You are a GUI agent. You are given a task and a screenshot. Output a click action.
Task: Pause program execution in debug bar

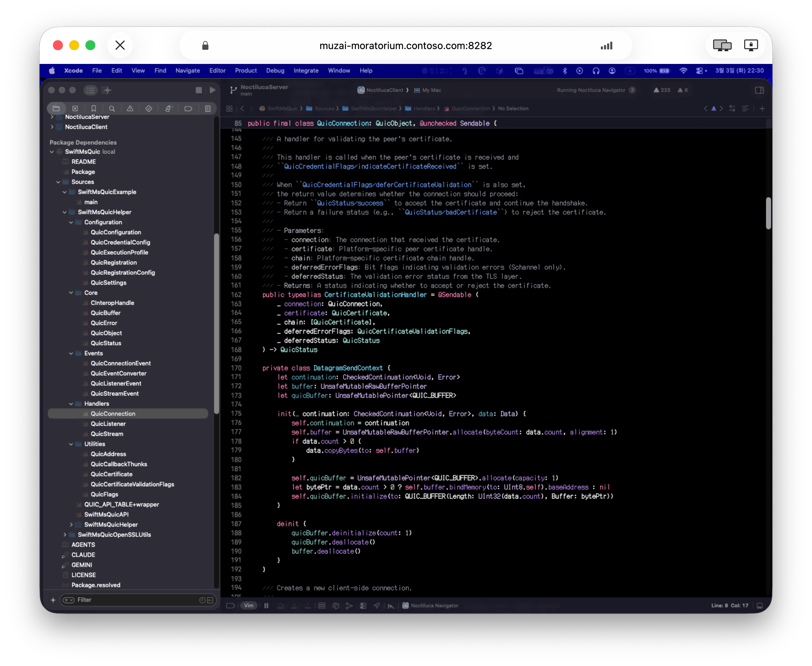click(266, 605)
